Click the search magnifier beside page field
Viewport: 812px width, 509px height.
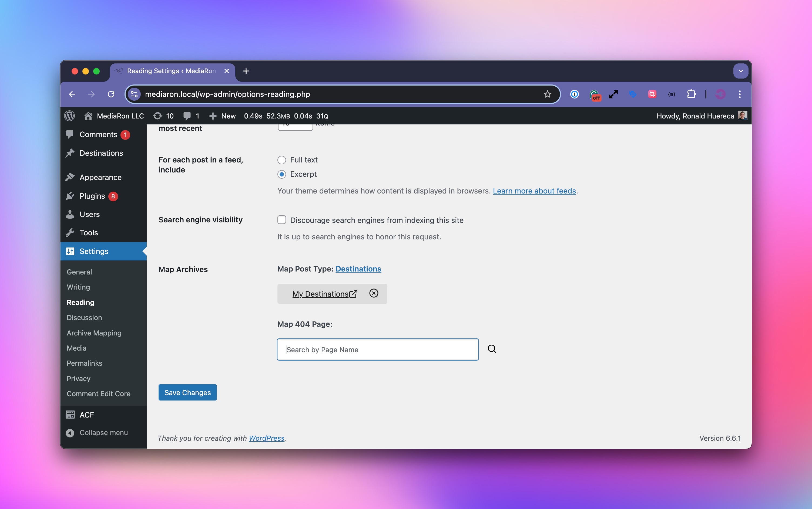coord(492,349)
